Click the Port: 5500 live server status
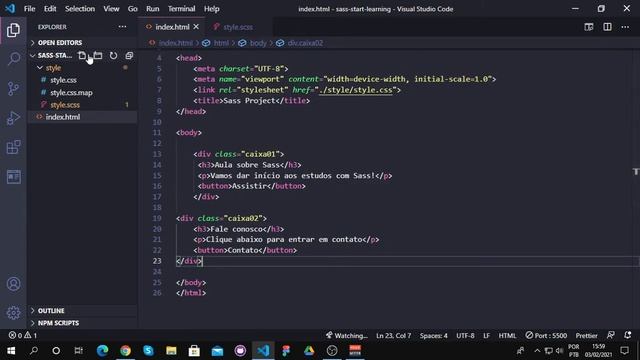 click(546, 335)
